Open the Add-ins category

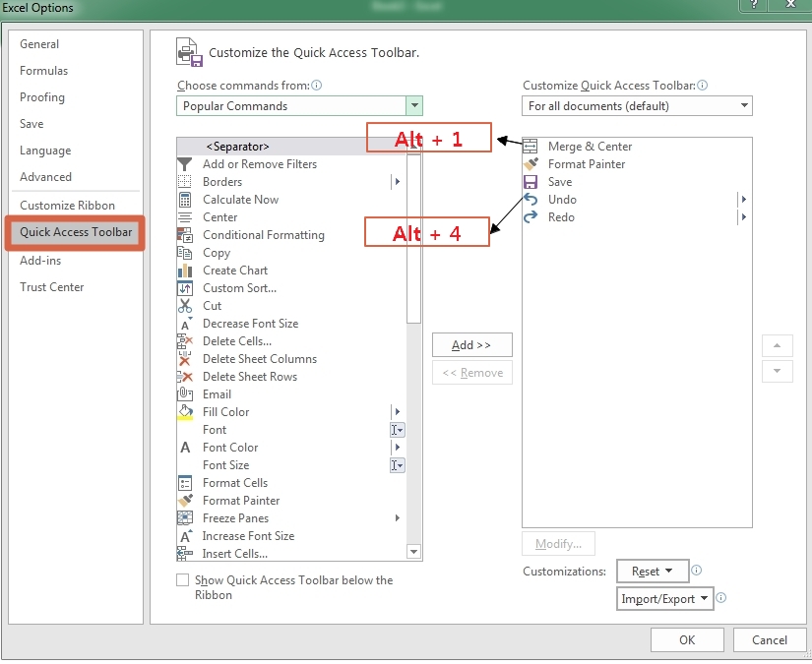pos(40,261)
